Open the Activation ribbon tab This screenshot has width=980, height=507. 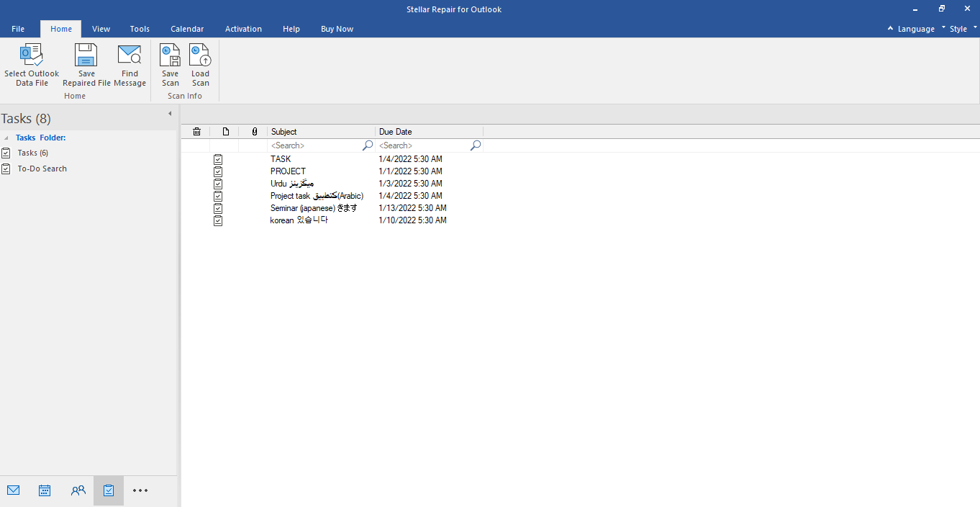pos(243,29)
